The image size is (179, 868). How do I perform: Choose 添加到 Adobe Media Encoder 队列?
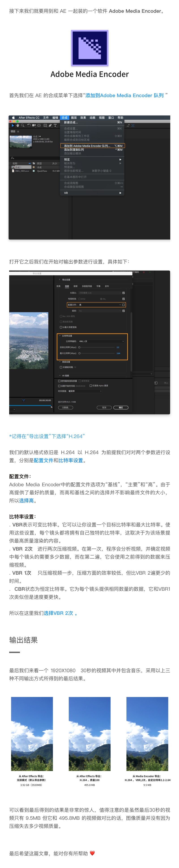click(93, 146)
